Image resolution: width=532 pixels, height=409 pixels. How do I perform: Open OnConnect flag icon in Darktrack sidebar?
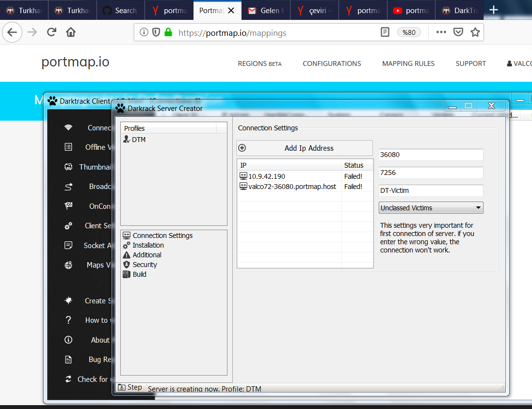coord(68,206)
